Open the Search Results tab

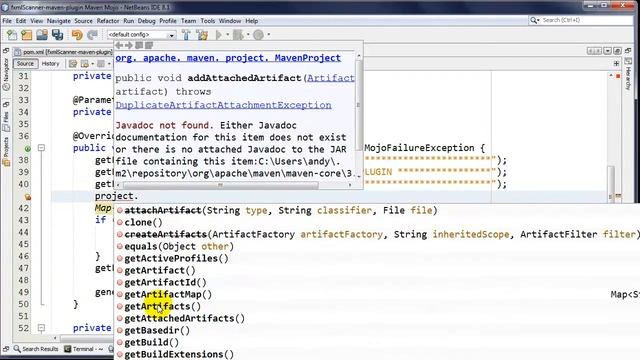(36, 349)
